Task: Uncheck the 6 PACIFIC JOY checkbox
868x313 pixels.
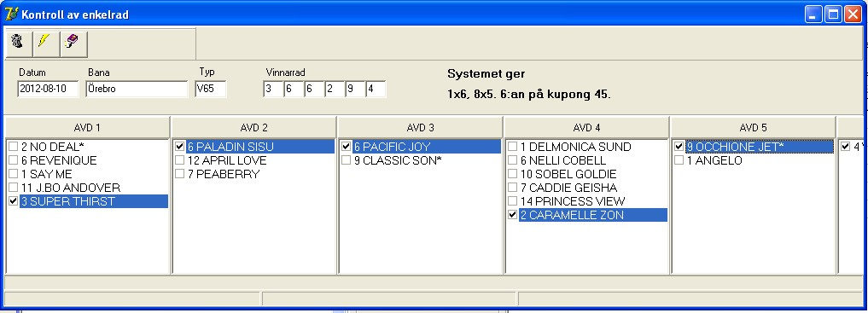Action: (x=346, y=147)
